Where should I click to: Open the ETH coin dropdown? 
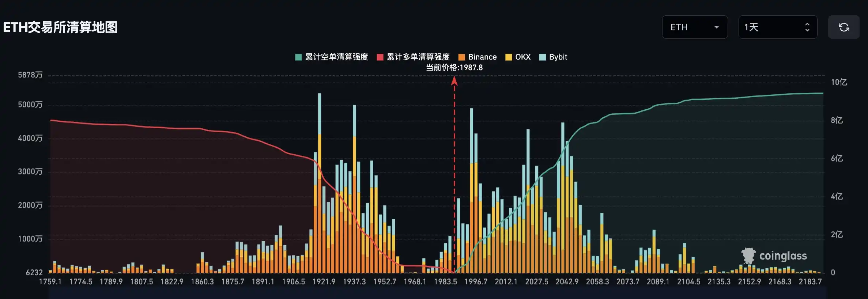click(695, 27)
